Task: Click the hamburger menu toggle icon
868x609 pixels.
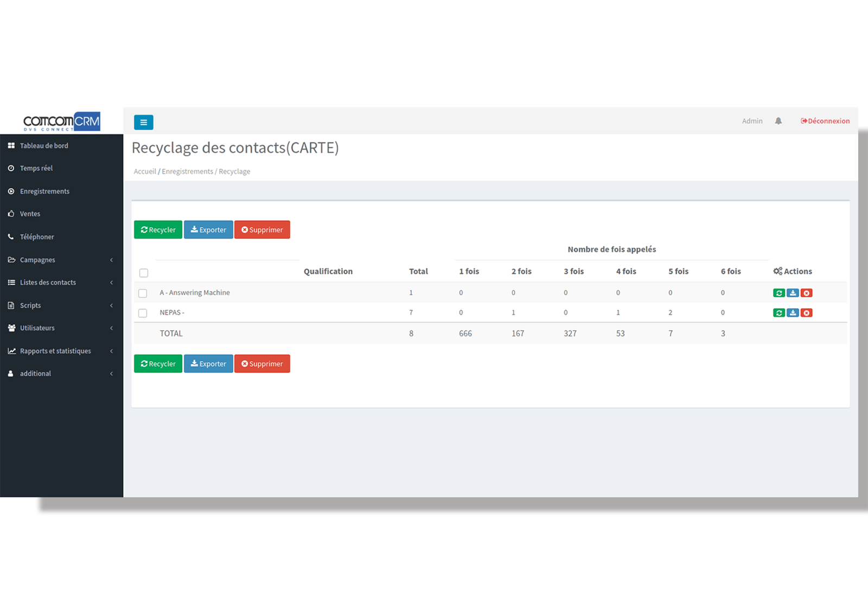Action: coord(143,123)
